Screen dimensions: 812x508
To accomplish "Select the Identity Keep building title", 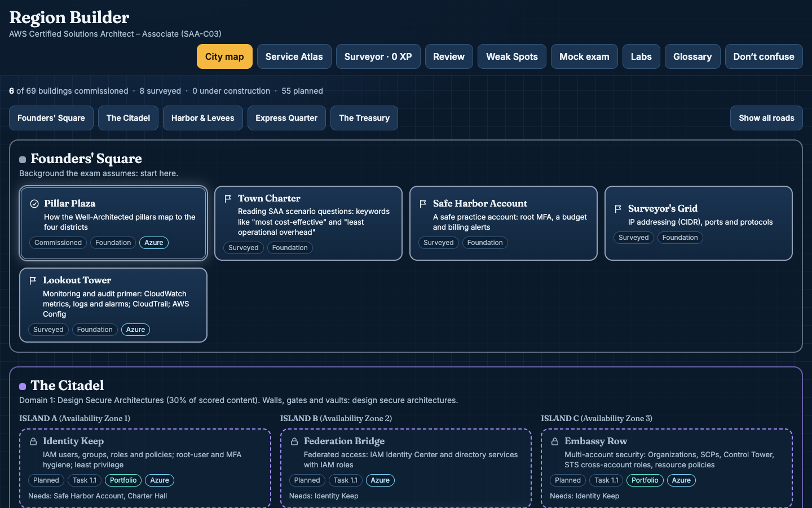I will click(x=73, y=441).
